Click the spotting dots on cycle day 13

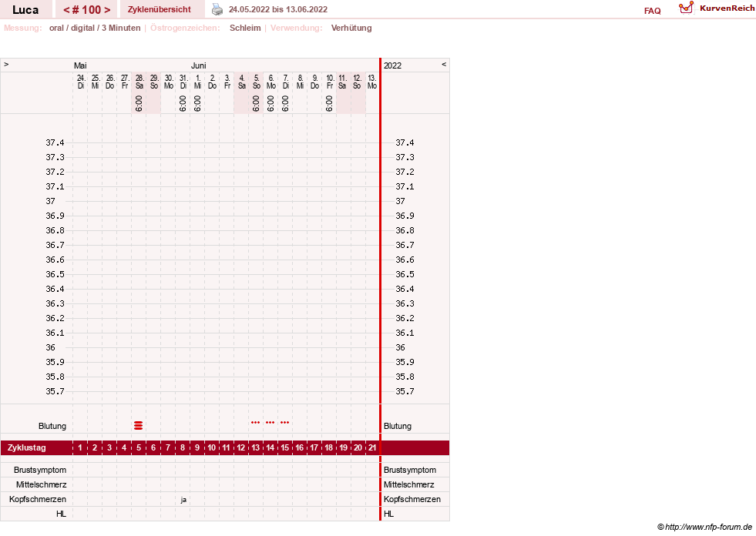[256, 423]
